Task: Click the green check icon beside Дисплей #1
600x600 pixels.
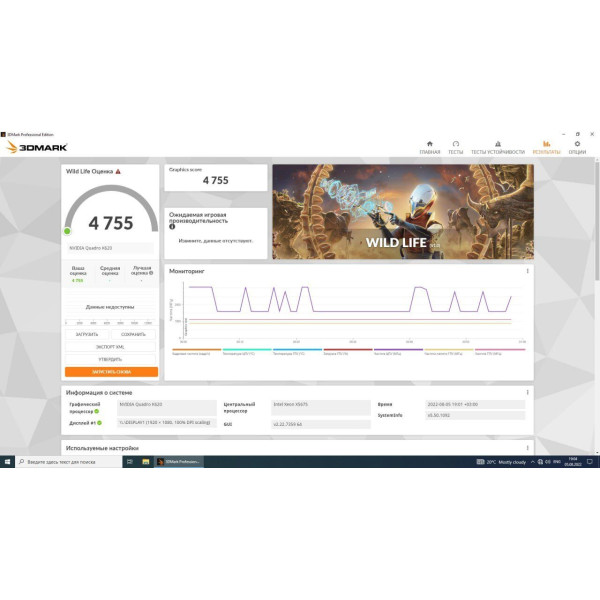Action: pos(99,423)
